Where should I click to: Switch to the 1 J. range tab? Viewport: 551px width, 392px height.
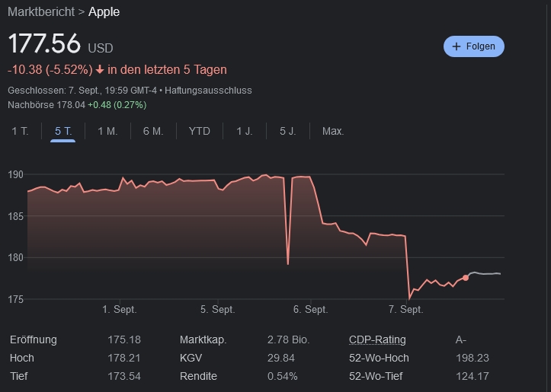[244, 131]
